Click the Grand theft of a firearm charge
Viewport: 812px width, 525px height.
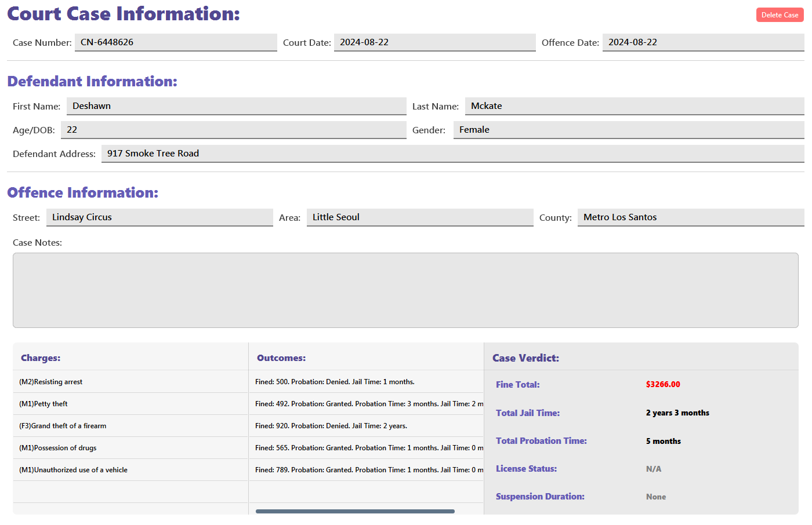(63, 426)
